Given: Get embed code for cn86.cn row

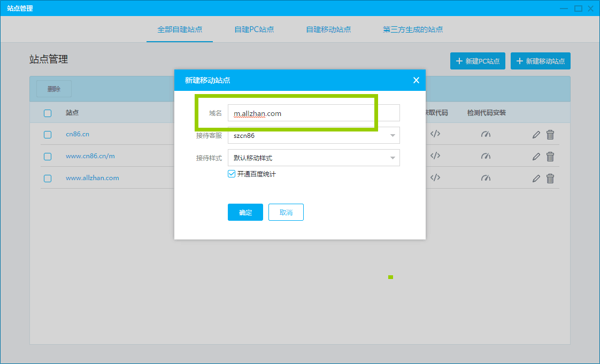Looking at the screenshot, I should (x=435, y=134).
